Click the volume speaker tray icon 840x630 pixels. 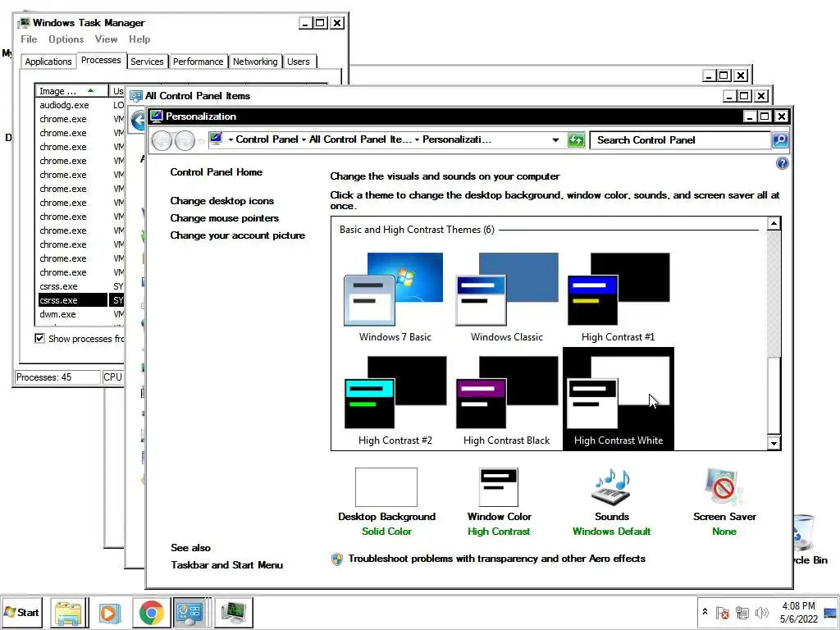click(x=761, y=613)
